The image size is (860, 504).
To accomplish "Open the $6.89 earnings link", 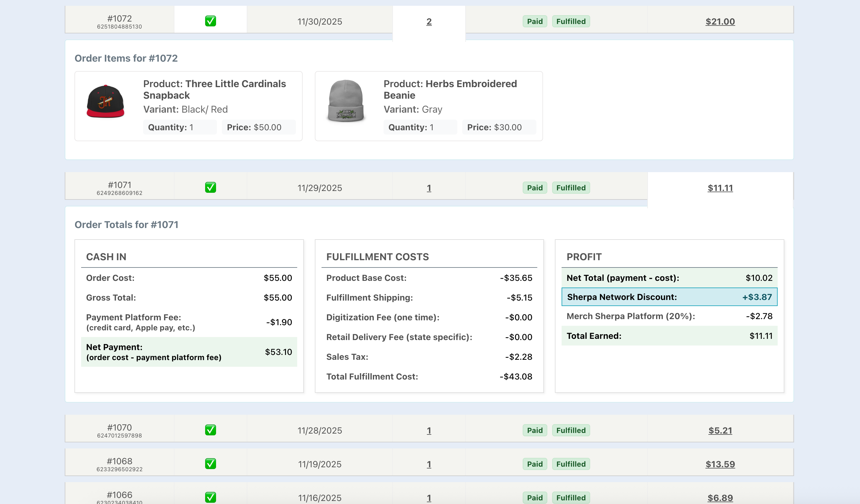I will tap(720, 498).
